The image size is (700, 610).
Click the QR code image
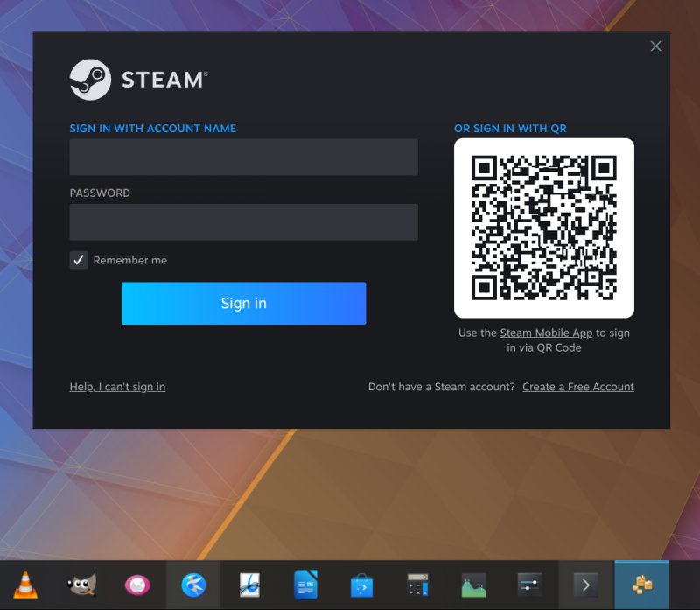click(544, 228)
